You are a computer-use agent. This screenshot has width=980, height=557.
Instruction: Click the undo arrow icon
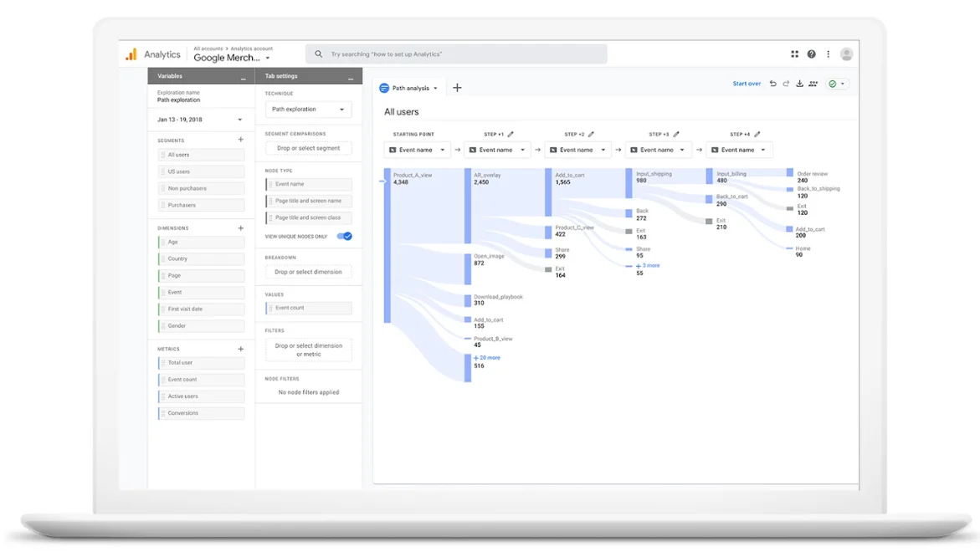click(x=772, y=84)
